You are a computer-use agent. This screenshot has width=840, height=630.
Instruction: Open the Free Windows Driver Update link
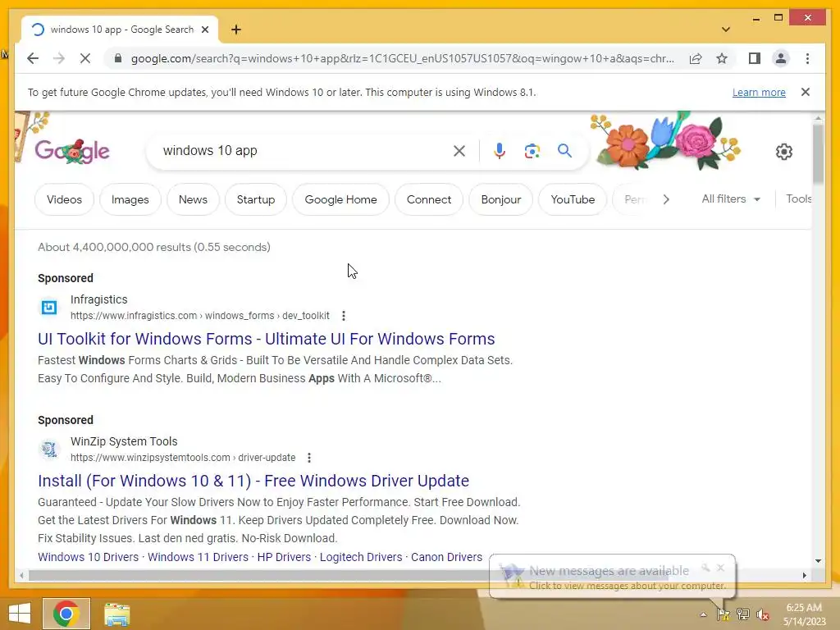pyautogui.click(x=253, y=481)
